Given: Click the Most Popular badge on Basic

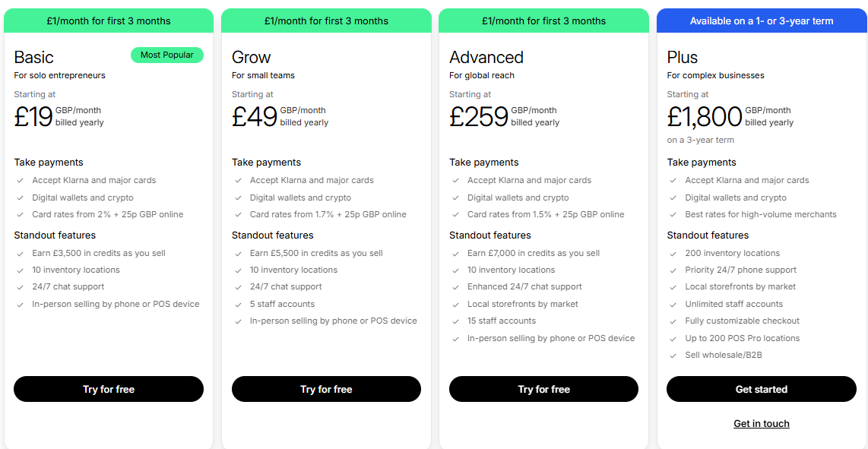Looking at the screenshot, I should [x=167, y=55].
